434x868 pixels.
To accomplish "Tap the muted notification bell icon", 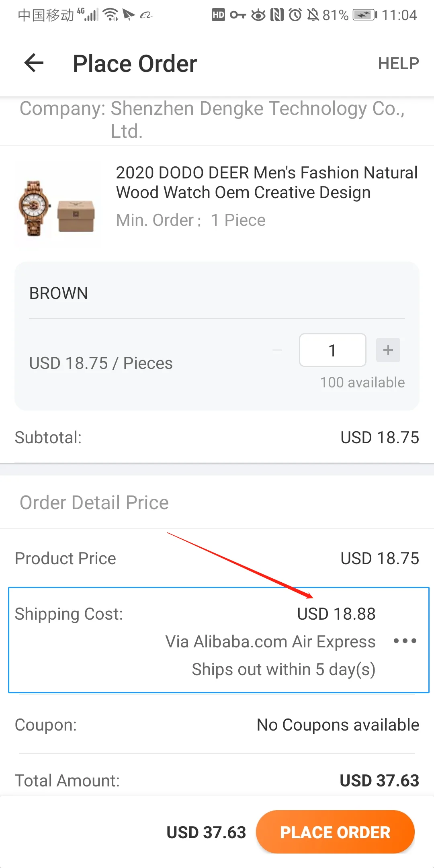I will [313, 15].
